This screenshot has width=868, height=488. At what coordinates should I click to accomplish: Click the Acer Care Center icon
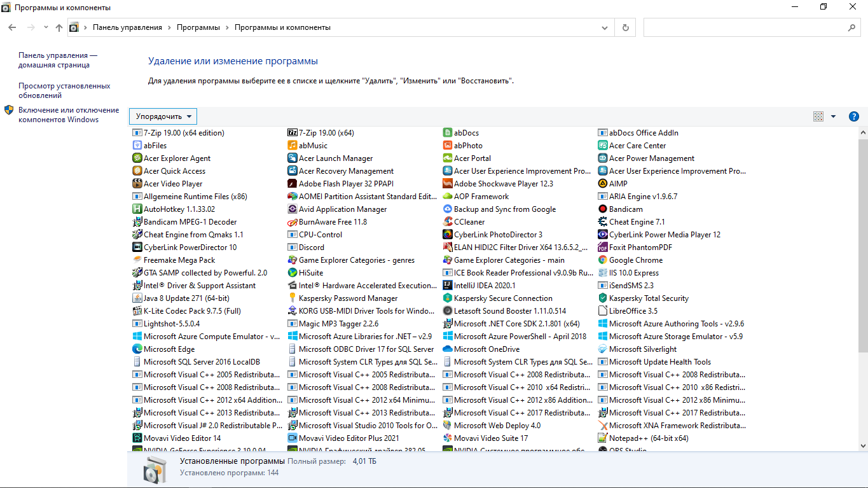coord(603,146)
